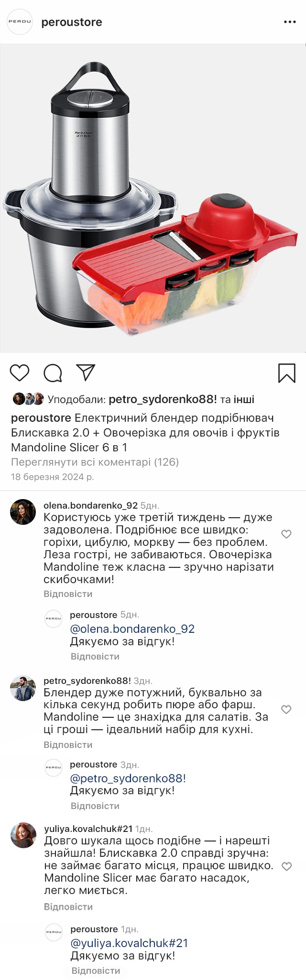Reply to yuliya.kovalchuk#21's comment
Screen dimensions: 306x980
coord(68,906)
